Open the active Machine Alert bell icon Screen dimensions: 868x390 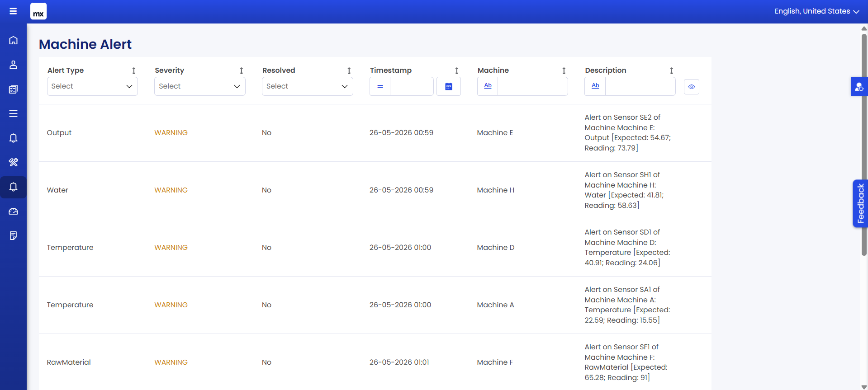[x=13, y=187]
